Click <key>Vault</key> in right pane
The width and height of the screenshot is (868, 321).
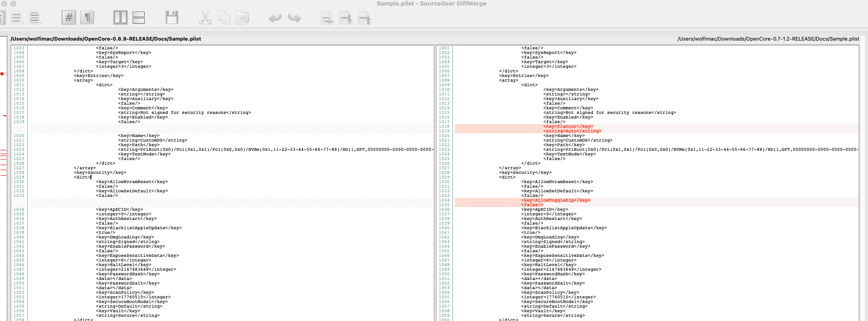(543, 311)
